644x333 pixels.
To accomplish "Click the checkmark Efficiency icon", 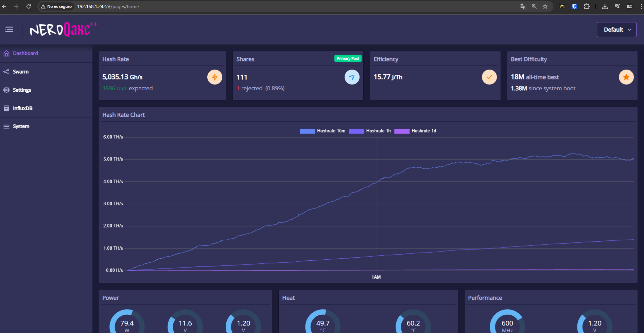I will pyautogui.click(x=489, y=77).
